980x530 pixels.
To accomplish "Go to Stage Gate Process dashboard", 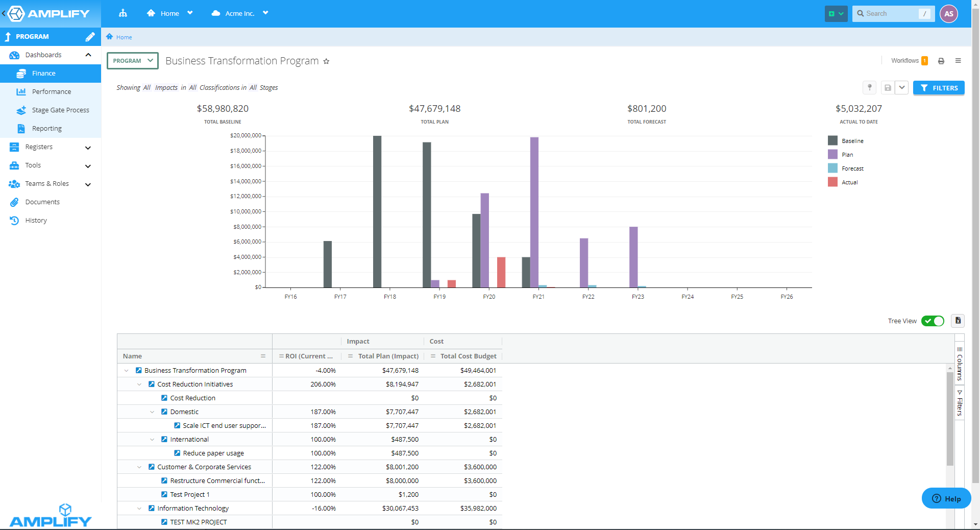I will [60, 110].
